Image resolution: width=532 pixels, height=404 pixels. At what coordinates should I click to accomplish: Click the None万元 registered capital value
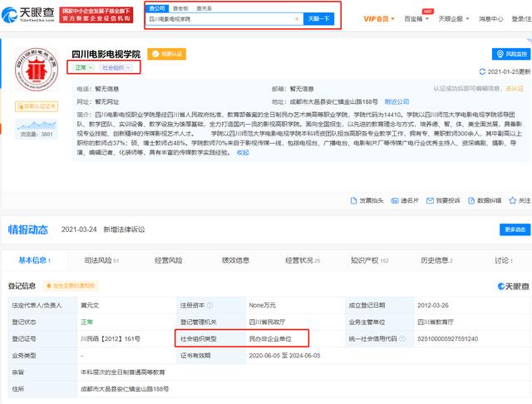(x=263, y=305)
